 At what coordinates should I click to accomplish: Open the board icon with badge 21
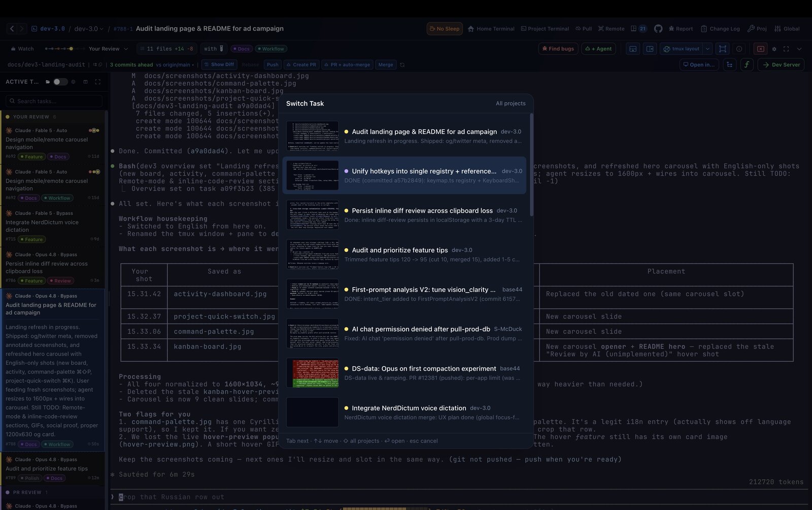638,29
